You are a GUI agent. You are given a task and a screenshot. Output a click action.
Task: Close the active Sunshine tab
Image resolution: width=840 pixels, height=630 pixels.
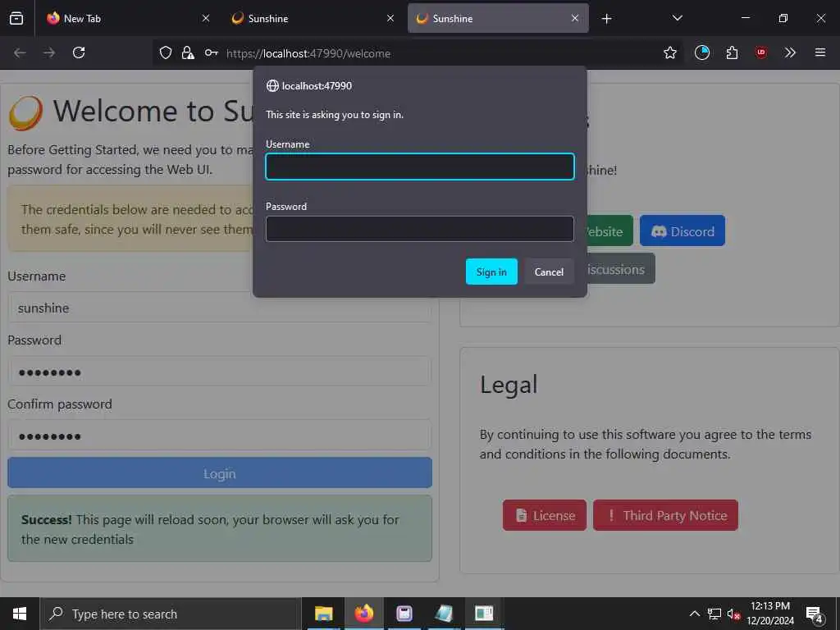tap(575, 18)
